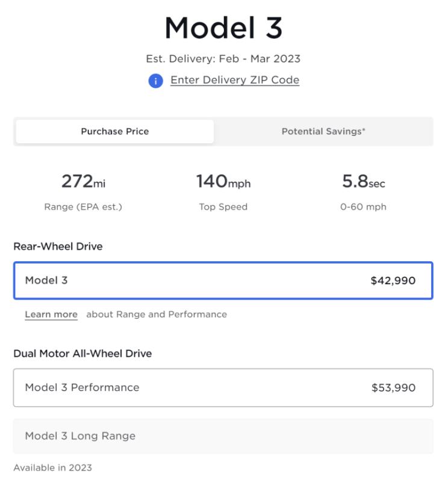This screenshot has height=485, width=448.
Task: Click the Rear-Wheel Drive section label
Action: pos(58,247)
